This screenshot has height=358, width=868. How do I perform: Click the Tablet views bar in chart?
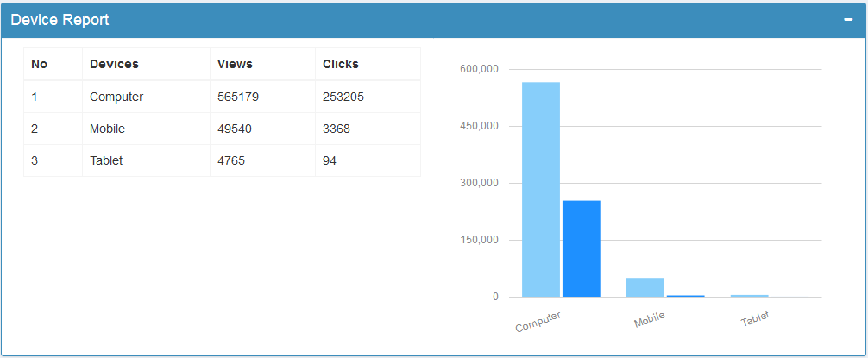(749, 296)
